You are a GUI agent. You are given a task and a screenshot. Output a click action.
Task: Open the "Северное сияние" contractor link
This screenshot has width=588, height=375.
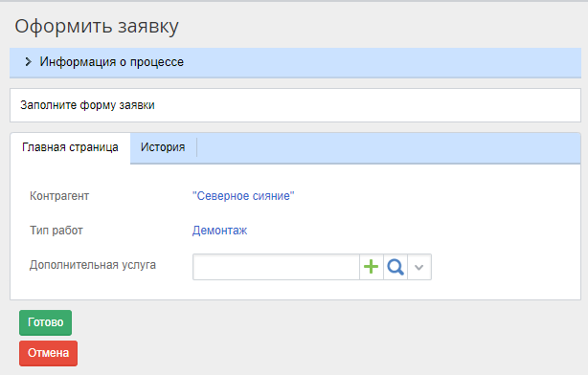coord(243,195)
